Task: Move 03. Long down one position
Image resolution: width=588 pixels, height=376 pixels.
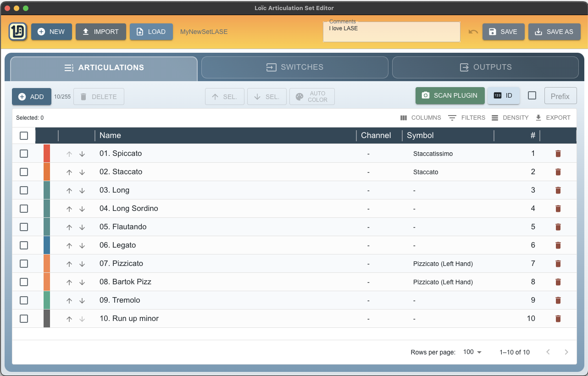Action: 82,191
